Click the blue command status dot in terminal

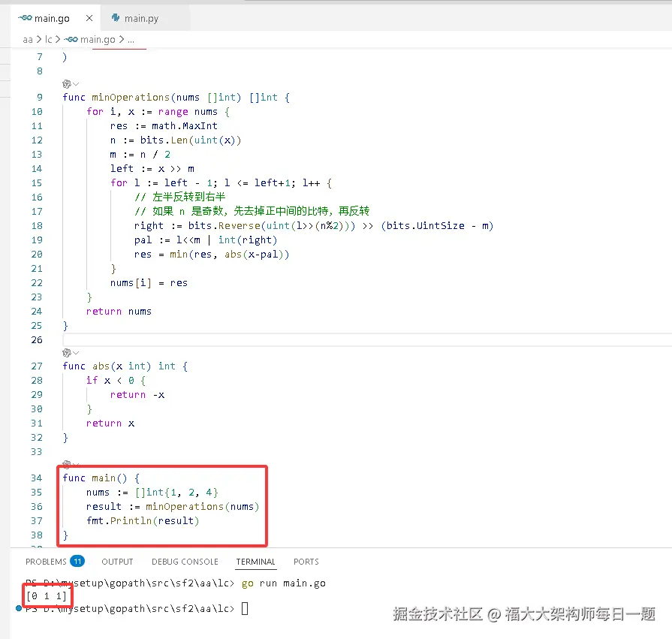coord(19,608)
